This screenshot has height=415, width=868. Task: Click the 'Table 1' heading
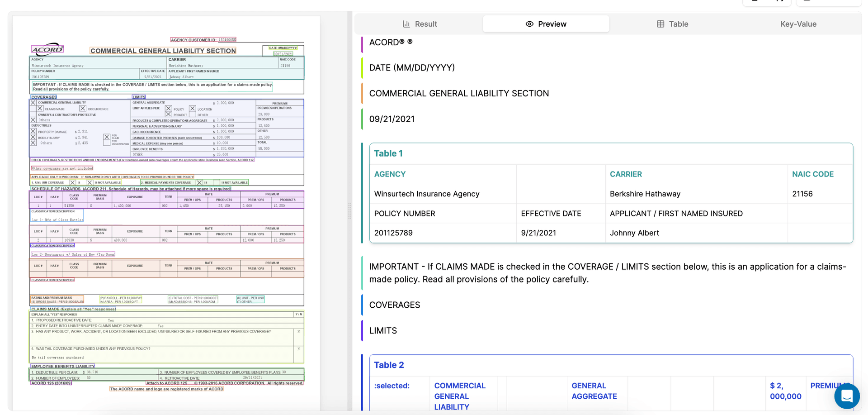coord(388,153)
